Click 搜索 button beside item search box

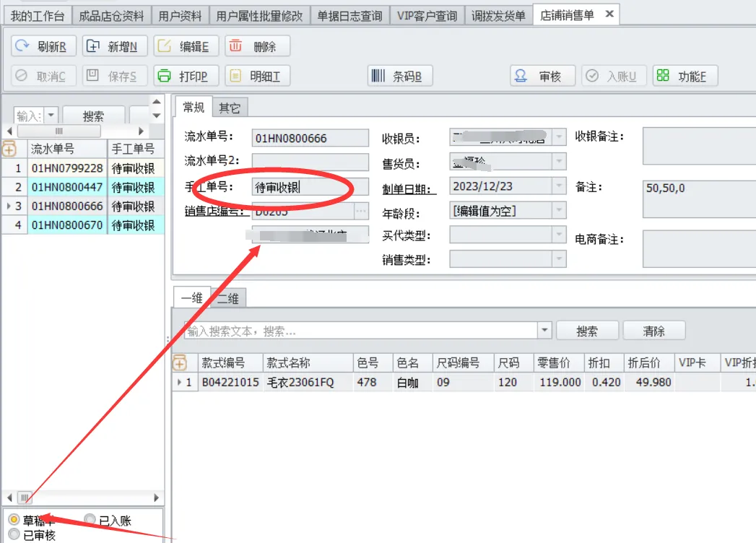click(586, 331)
